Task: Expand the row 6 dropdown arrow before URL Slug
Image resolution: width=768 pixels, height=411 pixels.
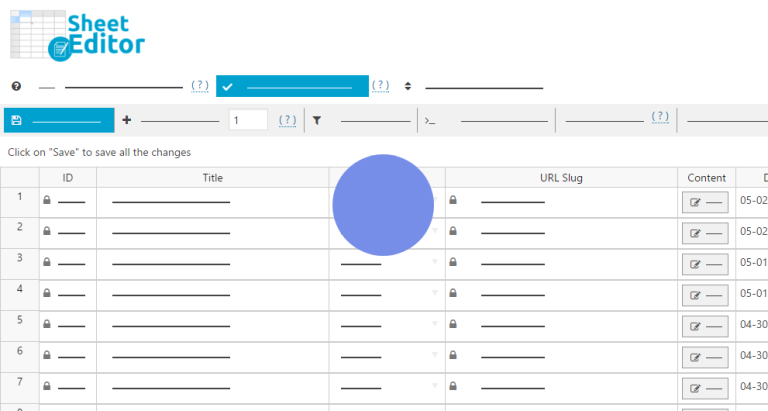Action: [434, 354]
